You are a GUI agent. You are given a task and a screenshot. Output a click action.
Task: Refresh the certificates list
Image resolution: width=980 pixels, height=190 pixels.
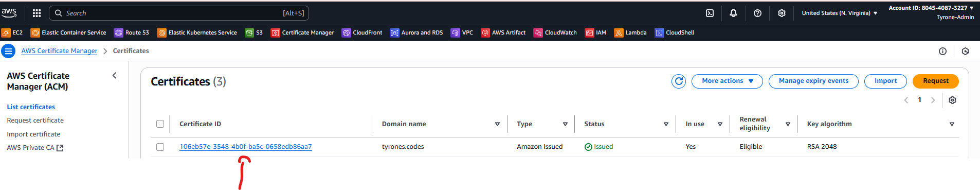679,81
